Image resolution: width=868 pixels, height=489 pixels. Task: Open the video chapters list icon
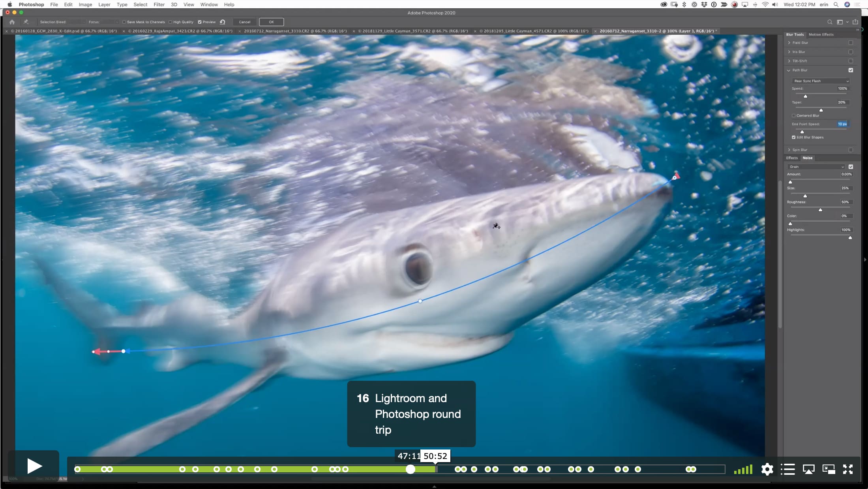787,469
